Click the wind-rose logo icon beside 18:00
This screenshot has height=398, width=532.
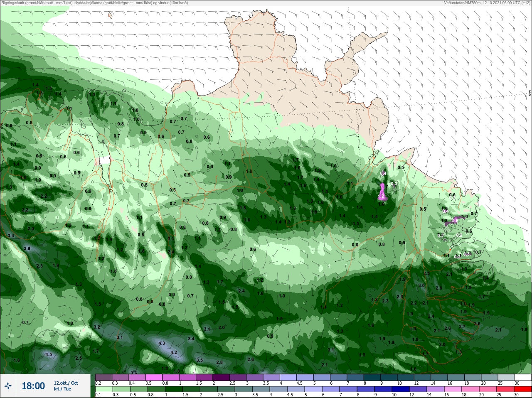pyautogui.click(x=8, y=386)
